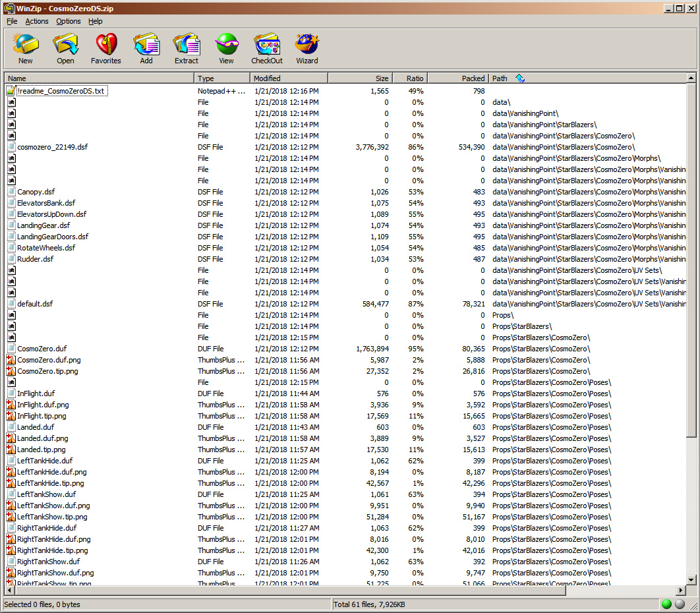Click the icon beside InFlight.duf
The width and height of the screenshot is (700, 613).
(x=12, y=394)
